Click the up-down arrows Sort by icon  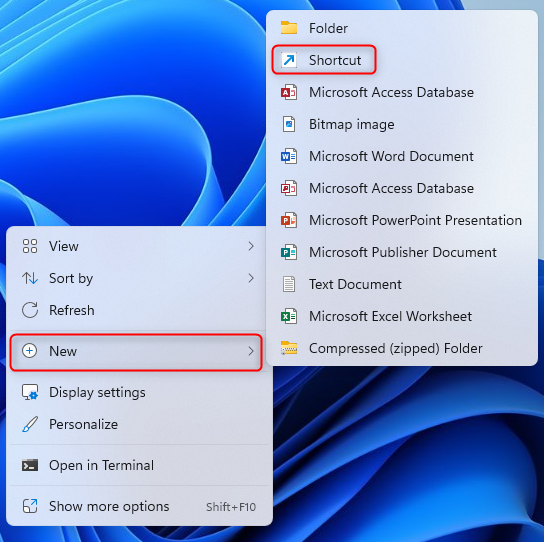[30, 278]
